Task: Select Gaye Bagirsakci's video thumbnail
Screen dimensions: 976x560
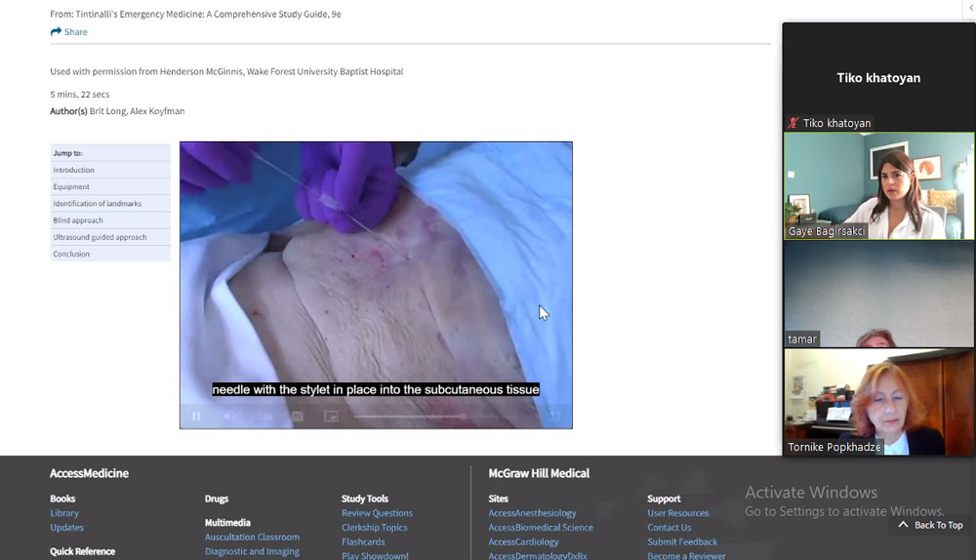Action: tap(878, 185)
